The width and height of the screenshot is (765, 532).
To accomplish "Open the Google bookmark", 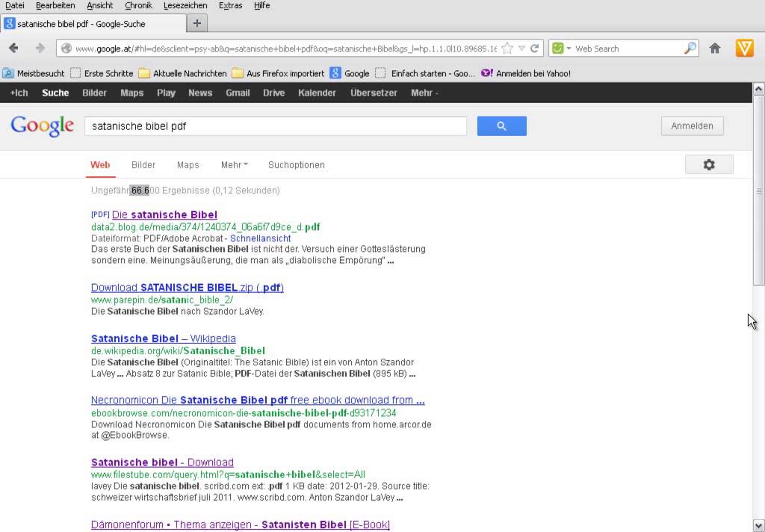I will pos(350,73).
